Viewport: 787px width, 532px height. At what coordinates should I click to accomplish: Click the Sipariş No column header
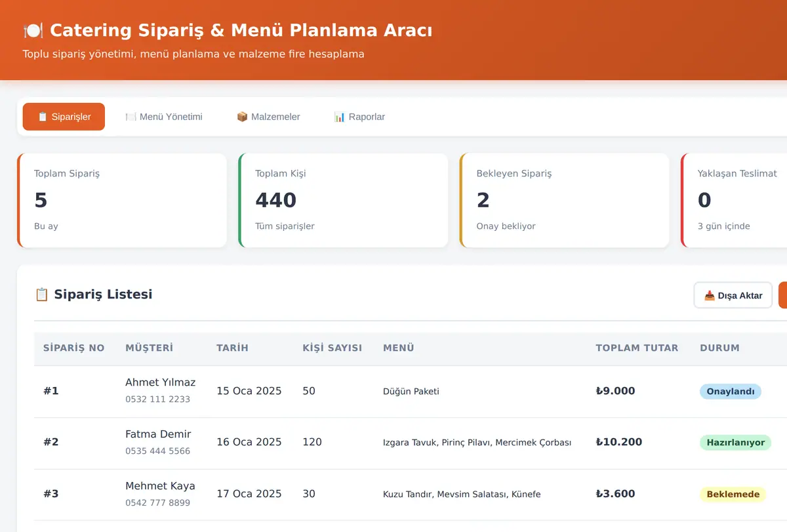coord(74,348)
